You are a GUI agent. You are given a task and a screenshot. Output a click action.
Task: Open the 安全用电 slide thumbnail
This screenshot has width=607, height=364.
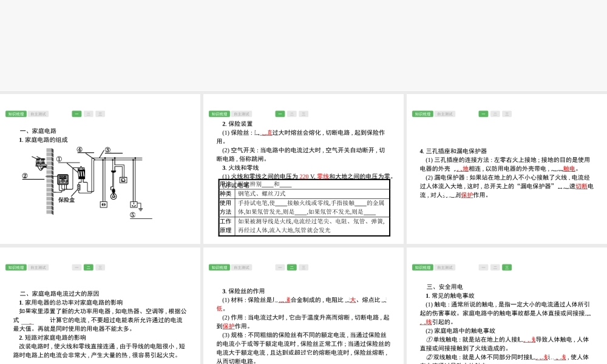tap(507, 306)
